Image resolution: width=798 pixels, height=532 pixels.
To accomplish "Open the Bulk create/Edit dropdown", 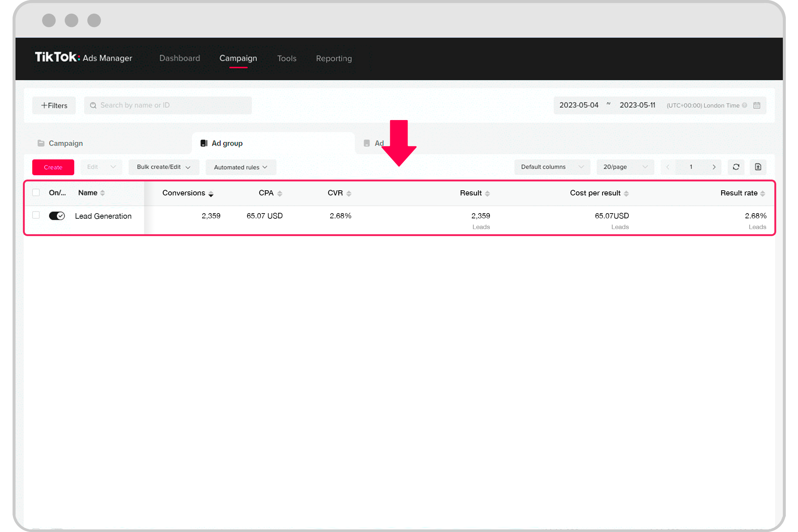I will coord(163,167).
